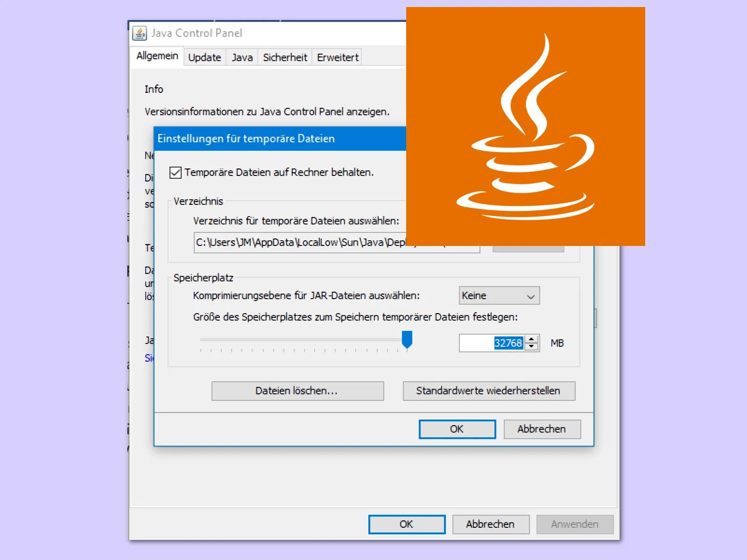Viewport: 747px width, 560px height.
Task: Switch to the Allgemein tab
Action: coord(157,56)
